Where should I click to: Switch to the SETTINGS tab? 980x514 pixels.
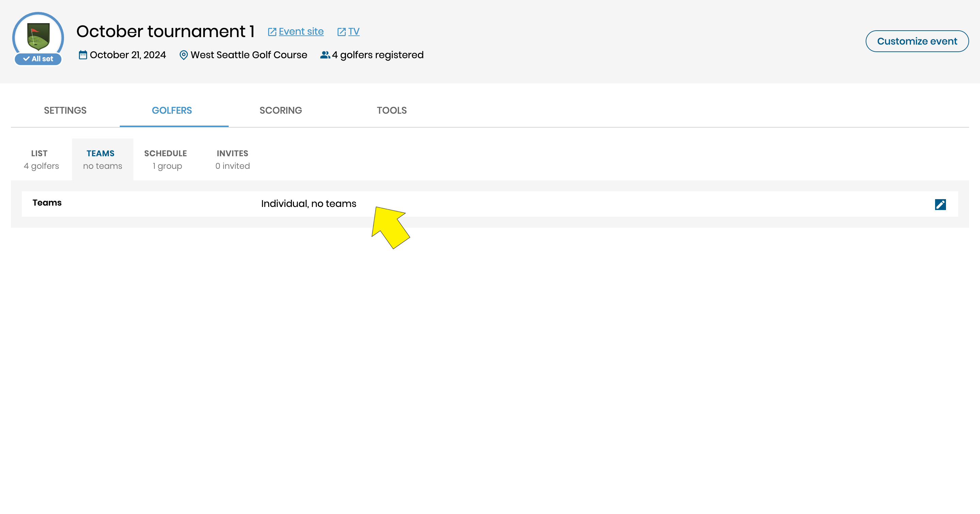tap(65, 110)
